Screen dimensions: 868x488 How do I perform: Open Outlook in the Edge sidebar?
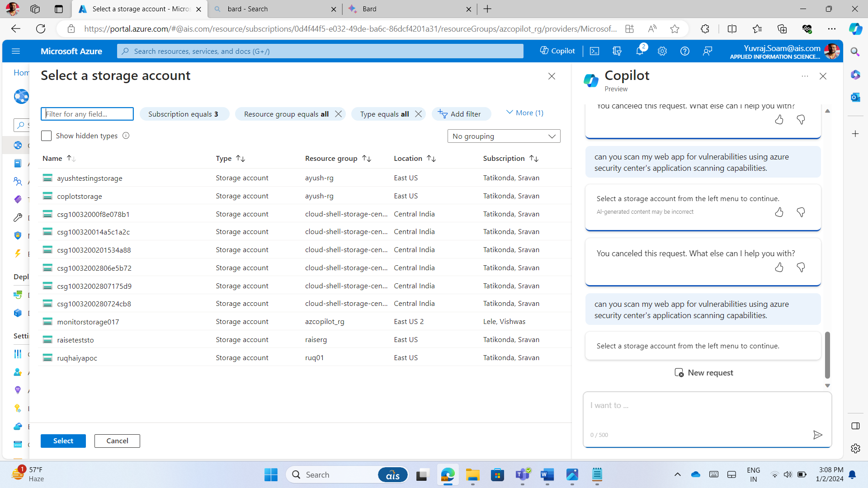point(855,97)
